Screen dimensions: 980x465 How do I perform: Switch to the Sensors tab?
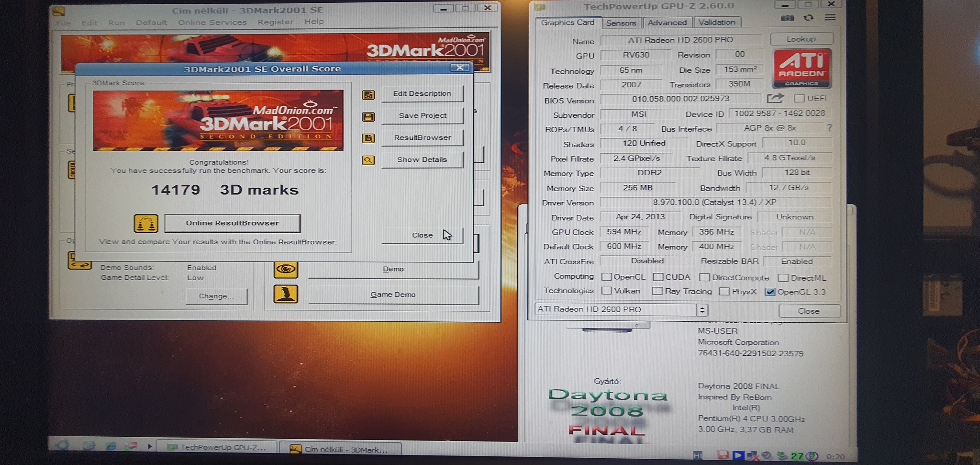pyautogui.click(x=621, y=23)
